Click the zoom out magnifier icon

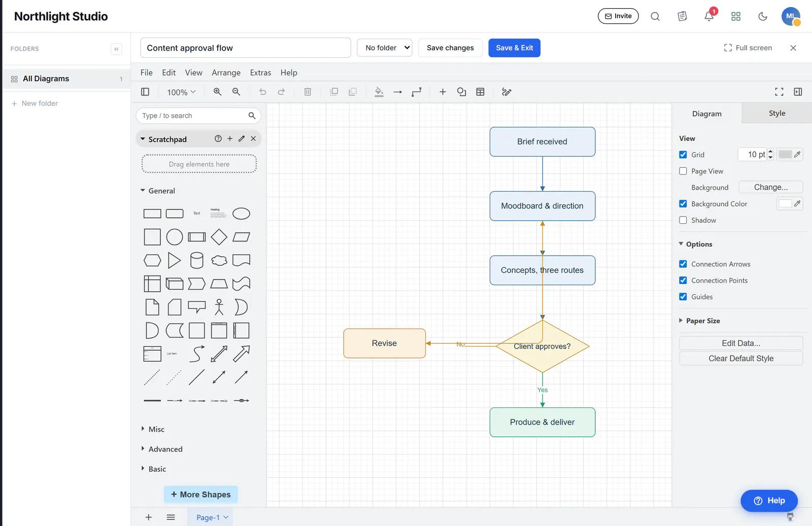click(236, 92)
